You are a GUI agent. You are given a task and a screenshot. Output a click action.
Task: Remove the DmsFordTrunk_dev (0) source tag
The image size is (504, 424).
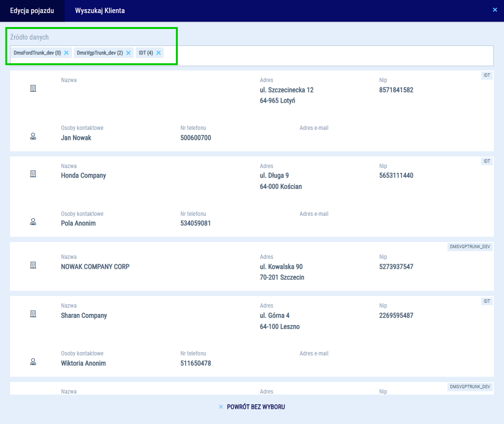coord(66,53)
